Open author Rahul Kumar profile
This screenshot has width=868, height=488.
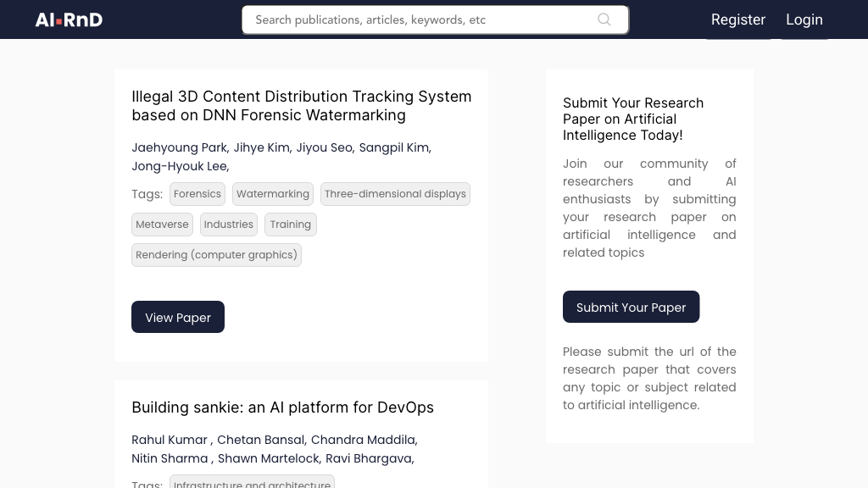[170, 440]
